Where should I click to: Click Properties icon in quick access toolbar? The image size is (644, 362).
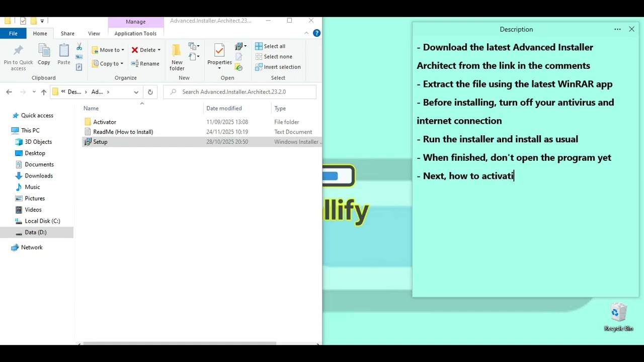tap(23, 21)
